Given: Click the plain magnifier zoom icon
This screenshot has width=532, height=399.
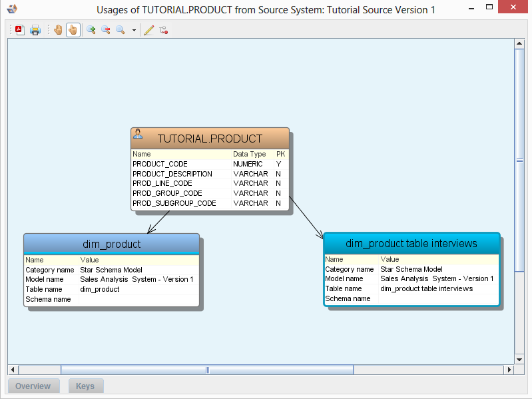Looking at the screenshot, I should 121,30.
